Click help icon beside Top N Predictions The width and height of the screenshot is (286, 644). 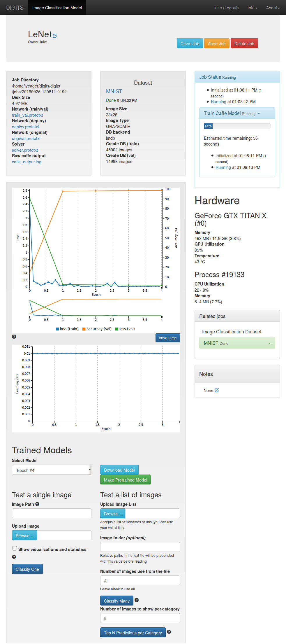pyautogui.click(x=169, y=632)
